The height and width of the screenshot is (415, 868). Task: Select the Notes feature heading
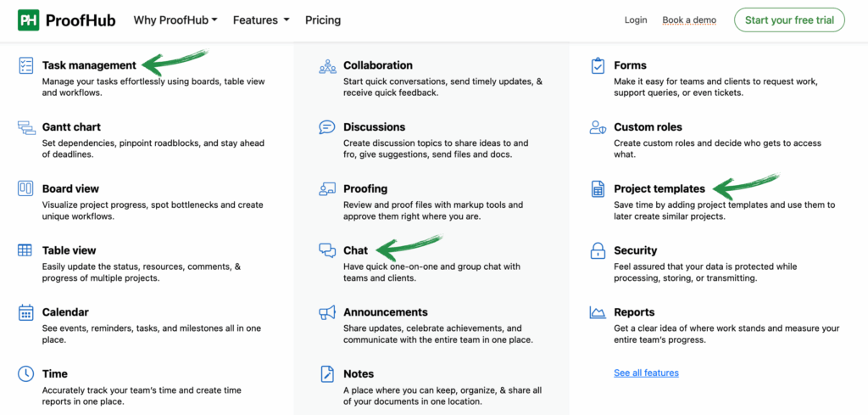[x=359, y=373]
